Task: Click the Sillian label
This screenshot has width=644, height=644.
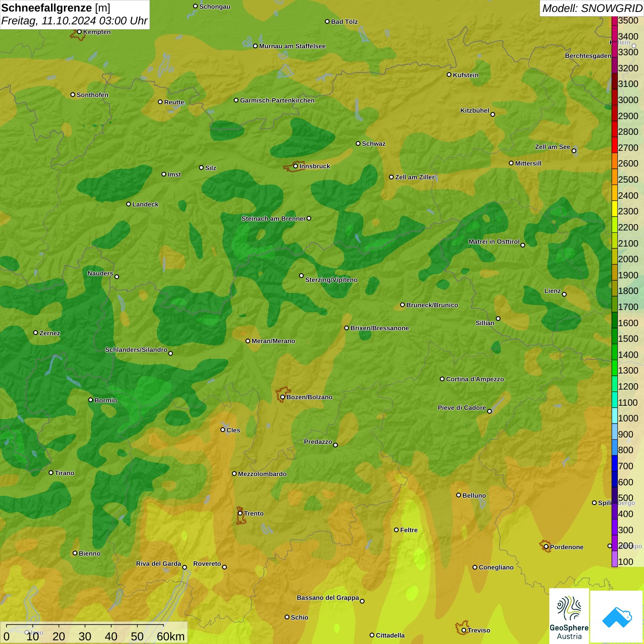Action: [x=485, y=323]
